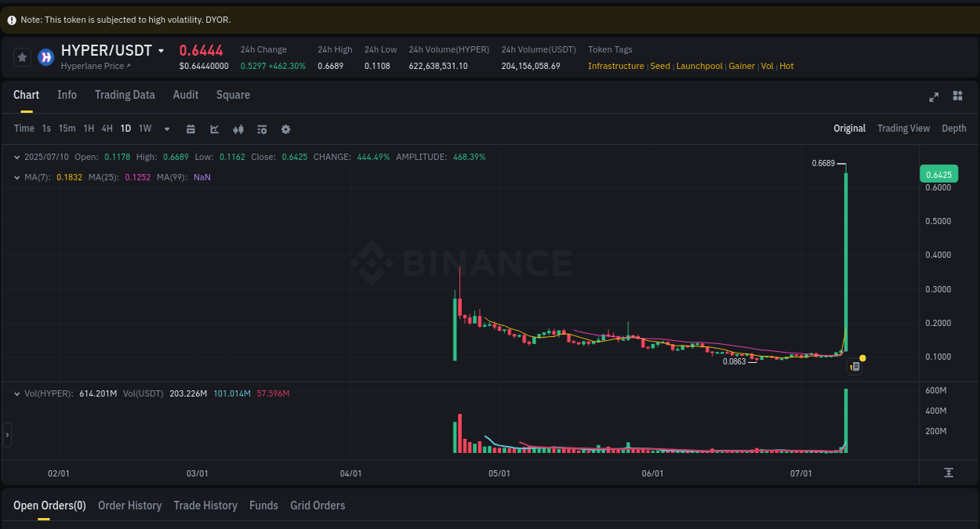Click the order marker icon near latest candle
Viewport: 980px width, 529px height.
point(855,366)
